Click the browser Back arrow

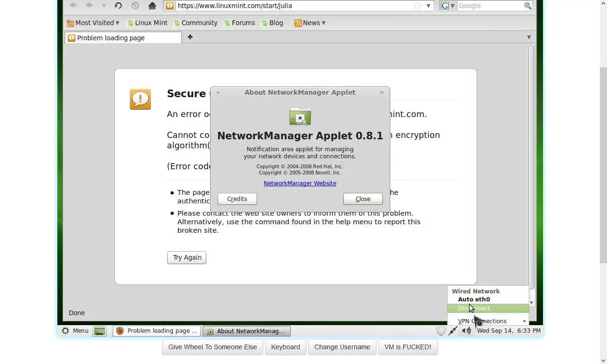pos(73,6)
